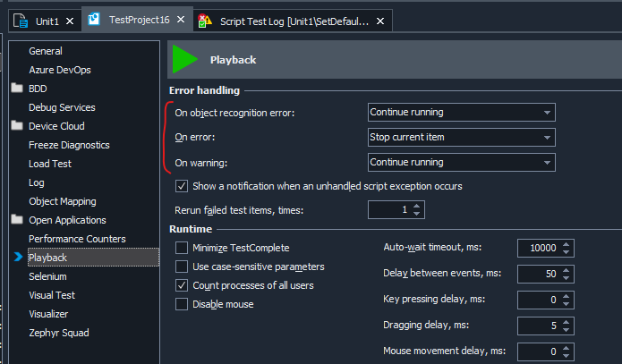This screenshot has height=364, width=622.
Task: Close the TestProject16 tab
Action: (182, 21)
